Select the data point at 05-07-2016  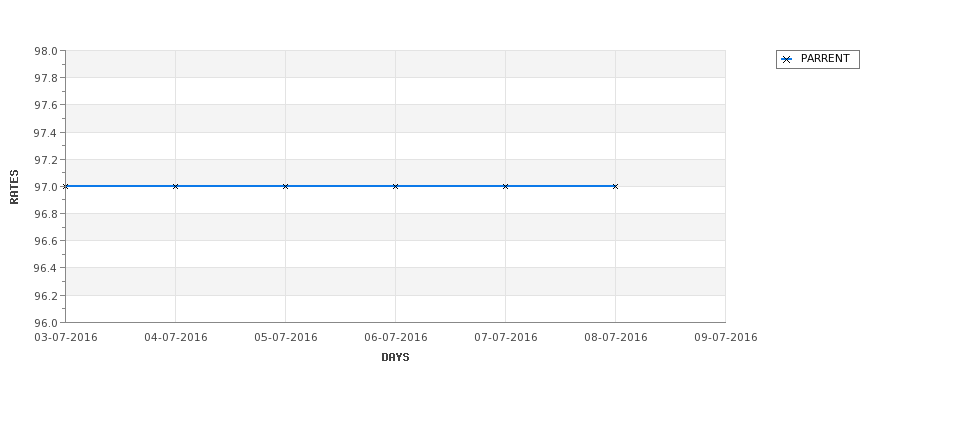285,187
